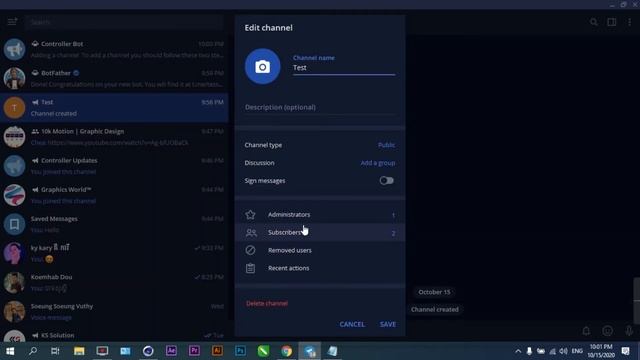Image resolution: width=640 pixels, height=360 pixels.
Task: Open the Controller Bot chat
Action: click(114, 49)
